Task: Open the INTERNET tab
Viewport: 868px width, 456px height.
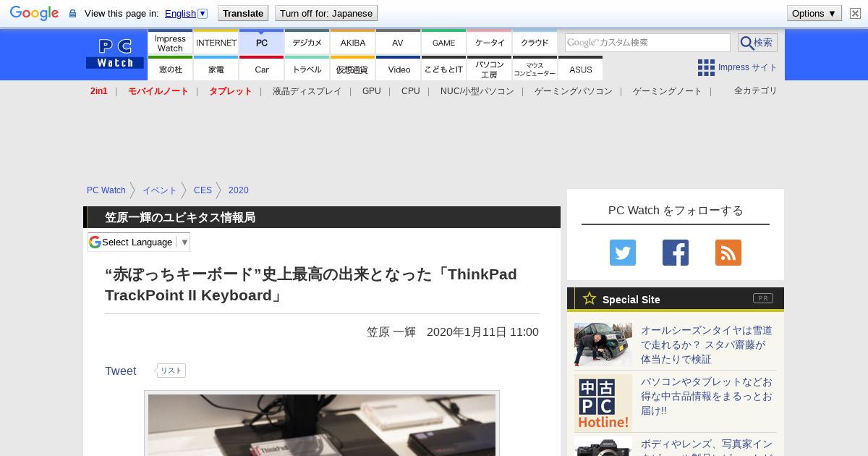Action: (216, 43)
